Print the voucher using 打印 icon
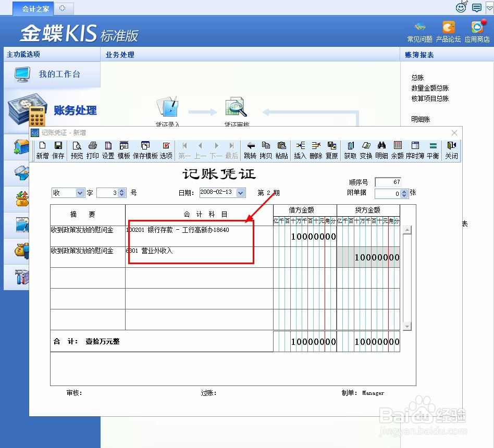 [93, 150]
